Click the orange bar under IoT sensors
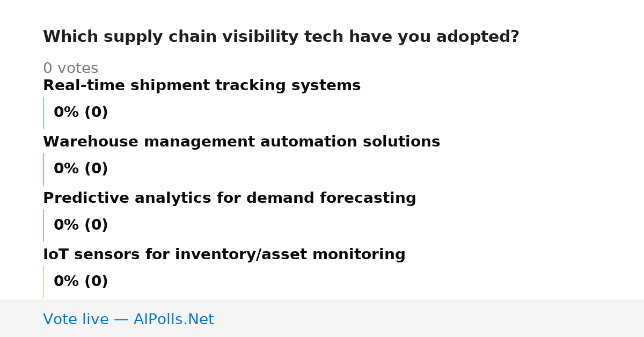 pos(43,282)
